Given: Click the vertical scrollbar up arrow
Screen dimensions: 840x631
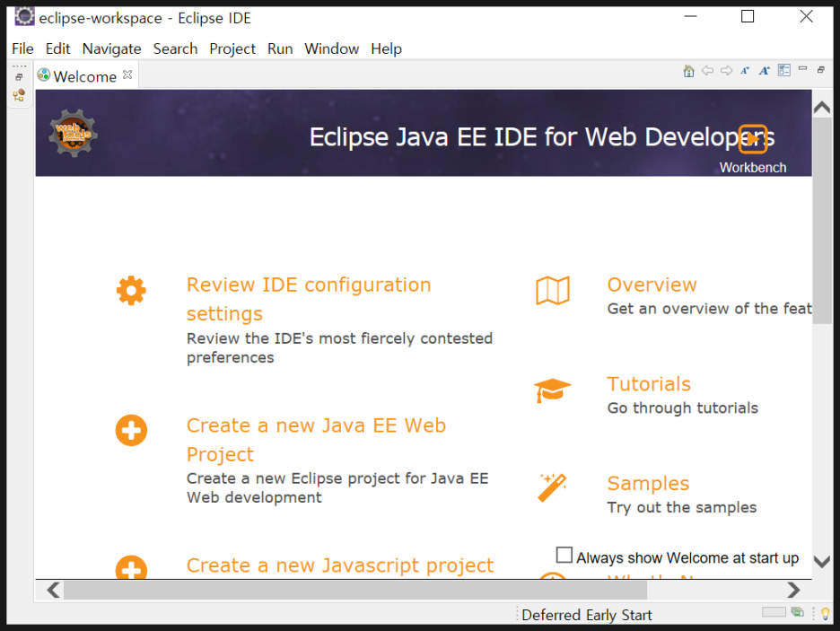Looking at the screenshot, I should [x=822, y=108].
